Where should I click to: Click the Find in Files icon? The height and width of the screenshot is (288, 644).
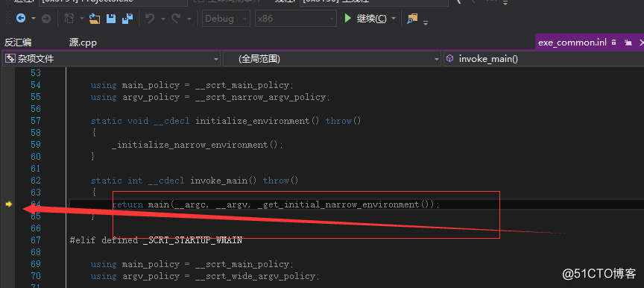point(412,19)
